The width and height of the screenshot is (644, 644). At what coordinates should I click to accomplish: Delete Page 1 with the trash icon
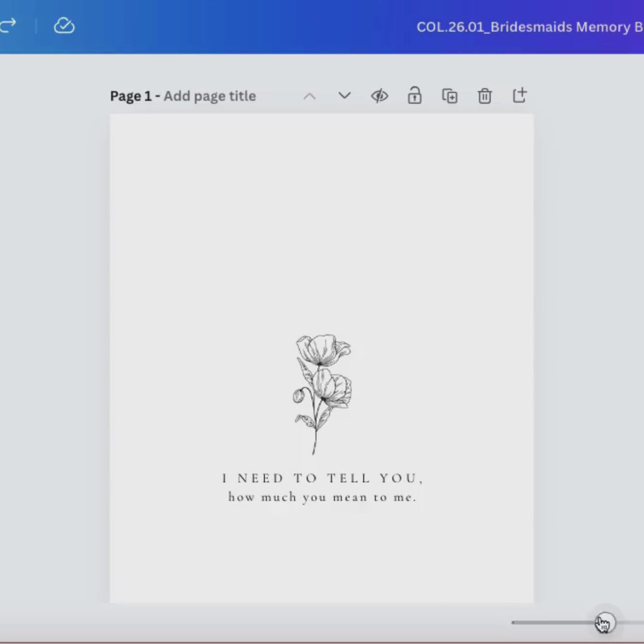click(x=485, y=96)
